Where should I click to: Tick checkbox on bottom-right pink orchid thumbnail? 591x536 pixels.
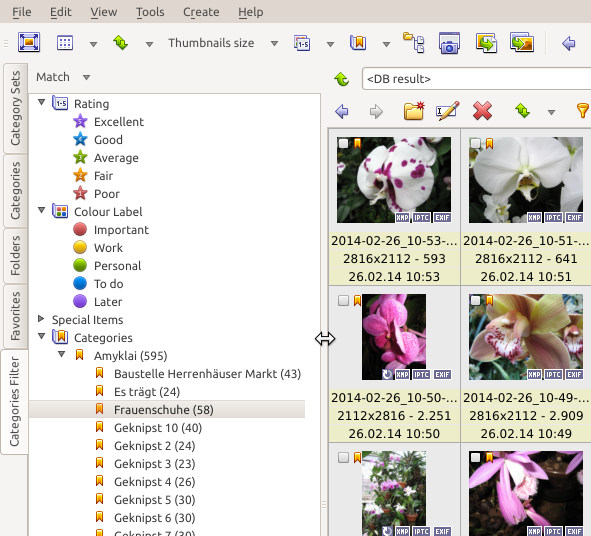coord(475,458)
